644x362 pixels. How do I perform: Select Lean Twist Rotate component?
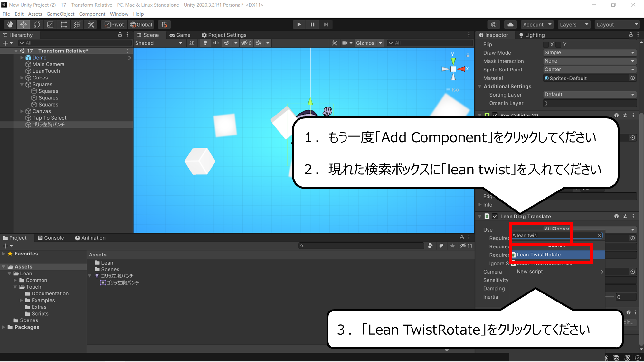point(558,255)
